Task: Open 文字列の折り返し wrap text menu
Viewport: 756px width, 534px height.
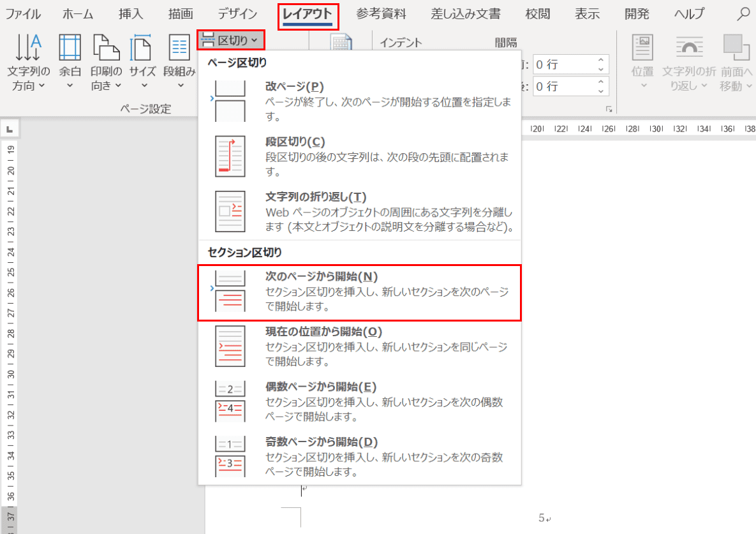Action: pos(689,63)
